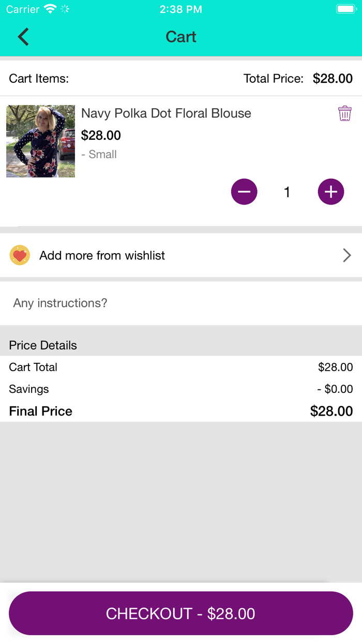This screenshot has width=362, height=644.
Task: Delete blouse with trash icon
Action: coord(344,113)
